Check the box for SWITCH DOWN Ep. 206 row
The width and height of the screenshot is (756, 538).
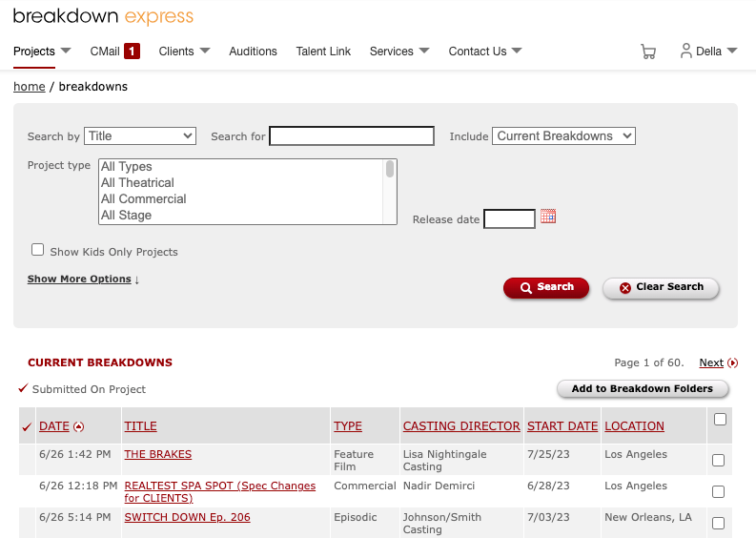click(x=719, y=523)
